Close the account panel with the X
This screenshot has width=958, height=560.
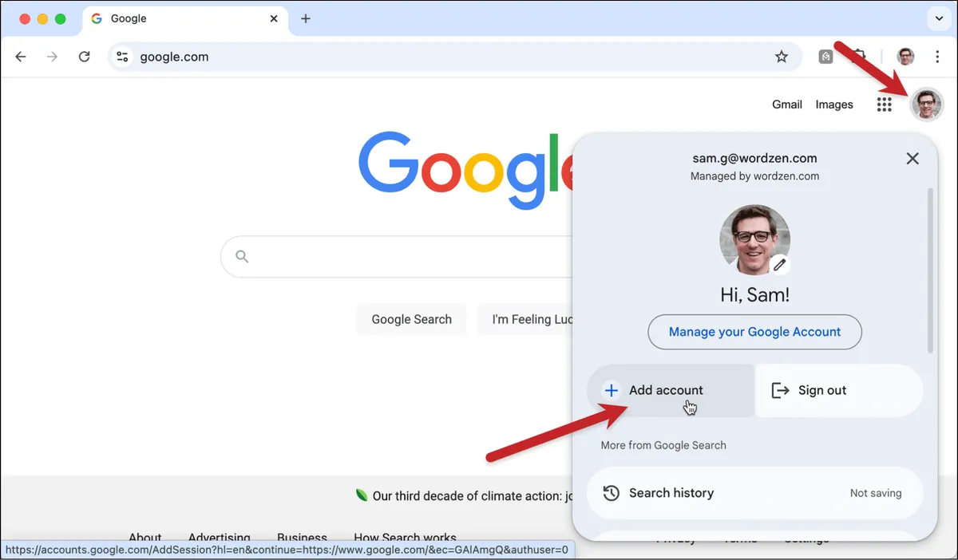pos(912,159)
